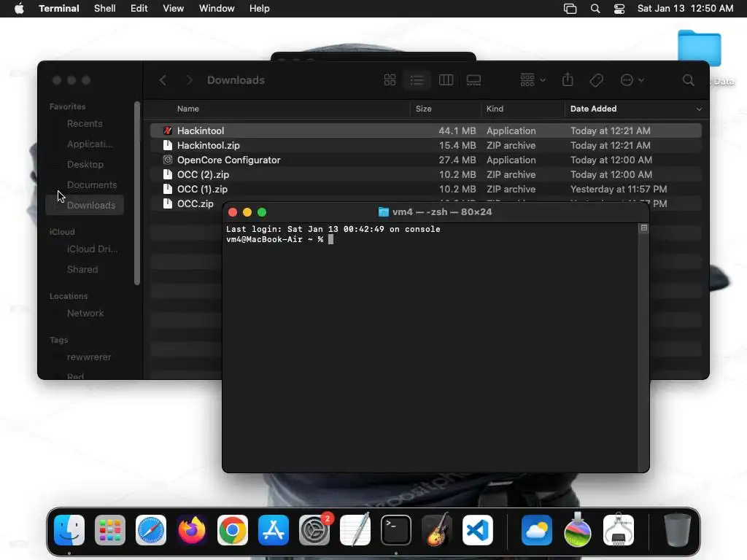Open the Help menu
747x560 pixels.
pyautogui.click(x=260, y=8)
